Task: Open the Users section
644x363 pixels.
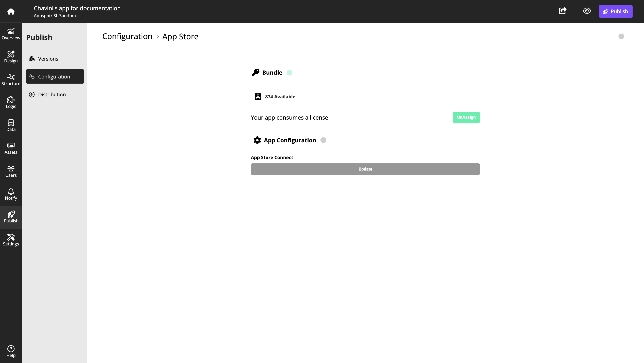Action: pyautogui.click(x=11, y=171)
